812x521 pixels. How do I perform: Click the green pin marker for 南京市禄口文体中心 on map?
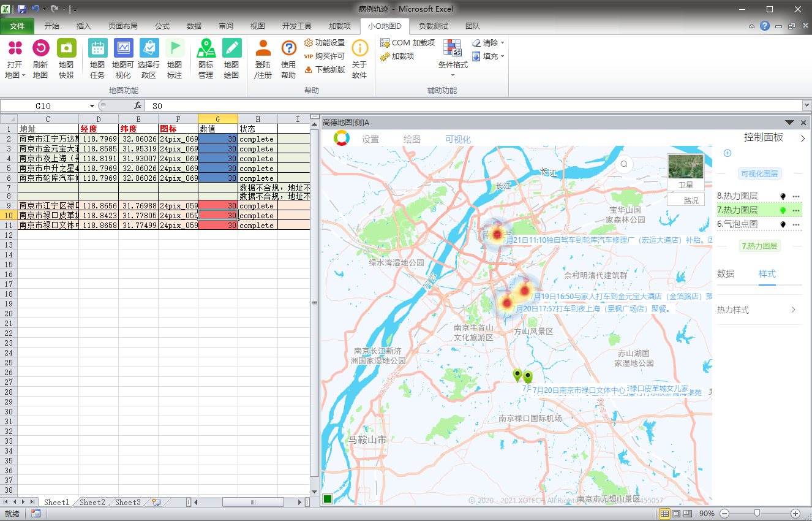coord(528,377)
